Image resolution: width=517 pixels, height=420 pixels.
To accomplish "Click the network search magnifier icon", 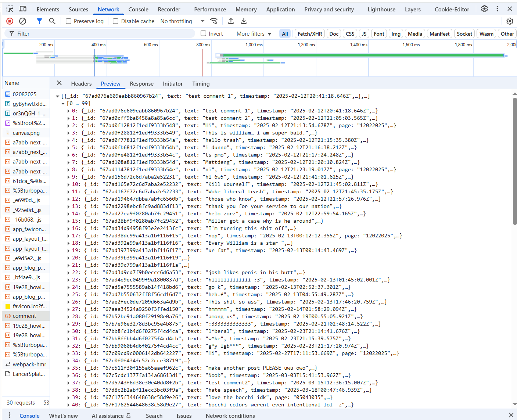I will pos(52,21).
